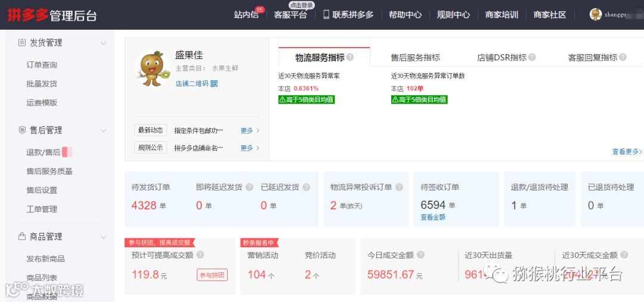Click help icon beside 今日成交金额

(x=420, y=255)
